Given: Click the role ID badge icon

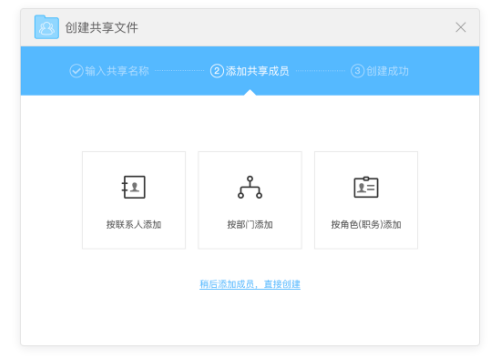Looking at the screenshot, I should tap(366, 187).
